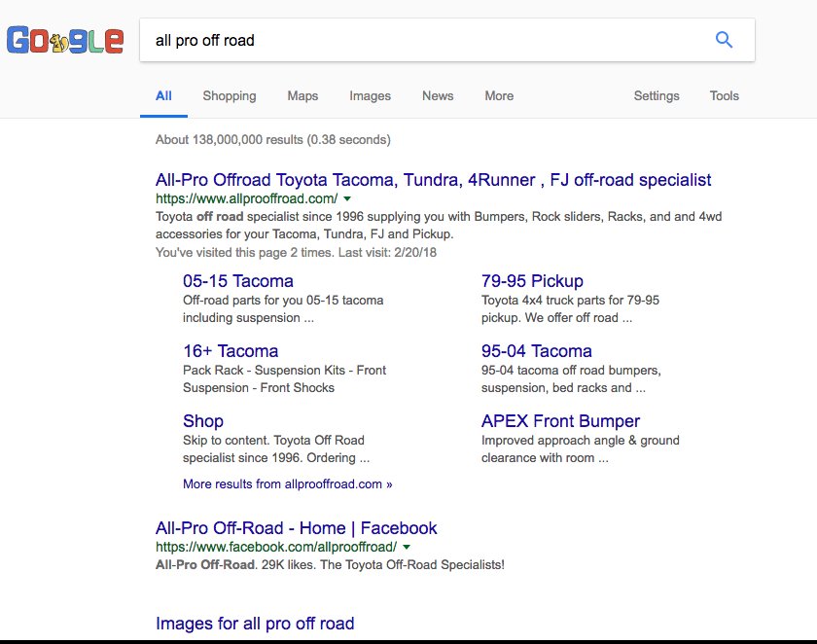Image resolution: width=817 pixels, height=644 pixels.
Task: Click the 'Skip to content. Toyota Off Road' description
Action: (276, 449)
